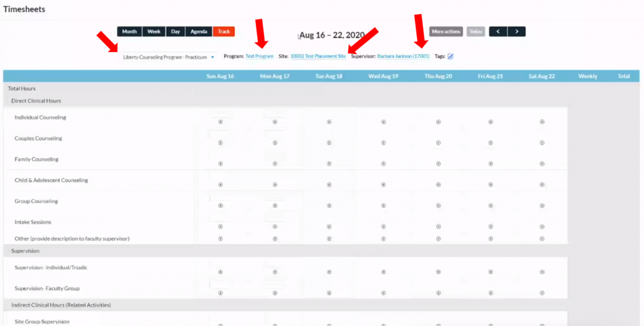Click the Supervision section heading
The height and width of the screenshot is (326, 644).
click(25, 251)
